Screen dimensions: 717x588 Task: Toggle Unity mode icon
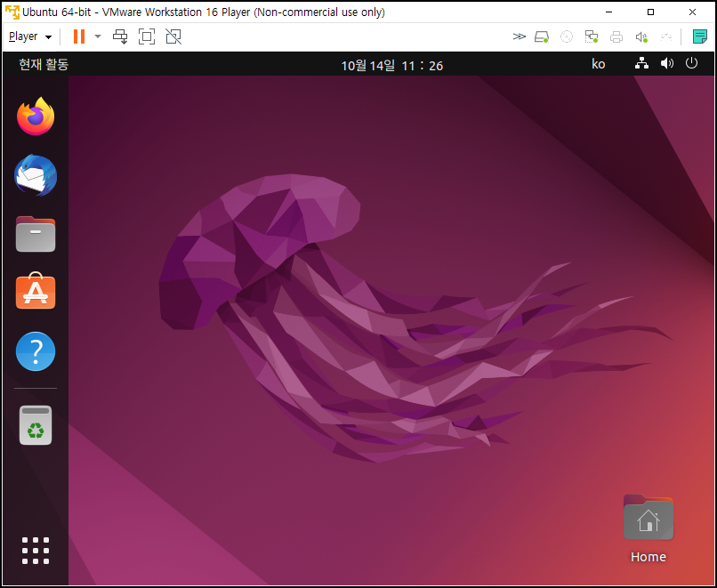tap(173, 36)
